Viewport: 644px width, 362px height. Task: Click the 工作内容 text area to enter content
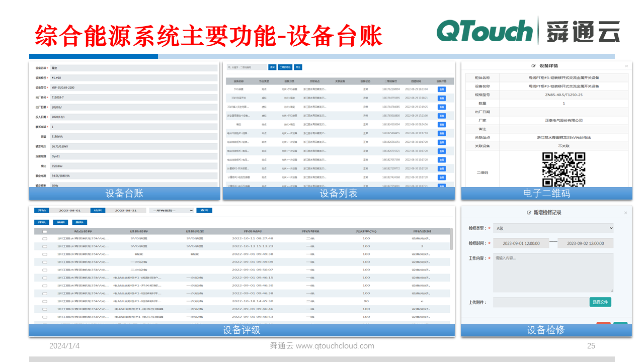coord(553,271)
